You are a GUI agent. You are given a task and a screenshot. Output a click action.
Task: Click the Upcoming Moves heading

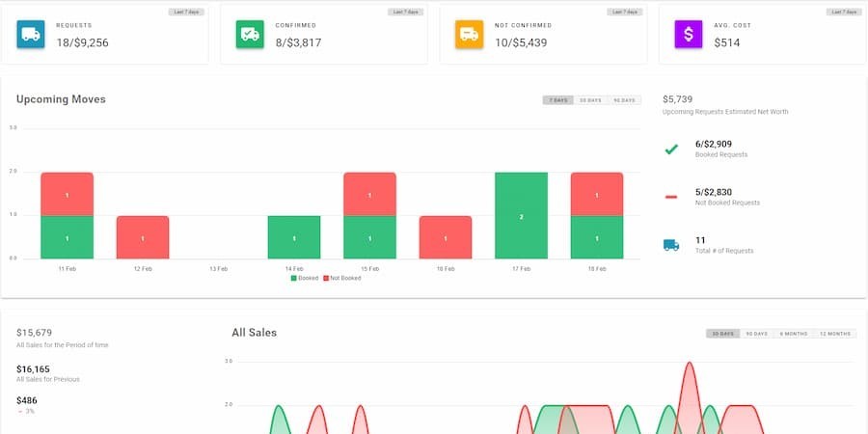pyautogui.click(x=61, y=99)
